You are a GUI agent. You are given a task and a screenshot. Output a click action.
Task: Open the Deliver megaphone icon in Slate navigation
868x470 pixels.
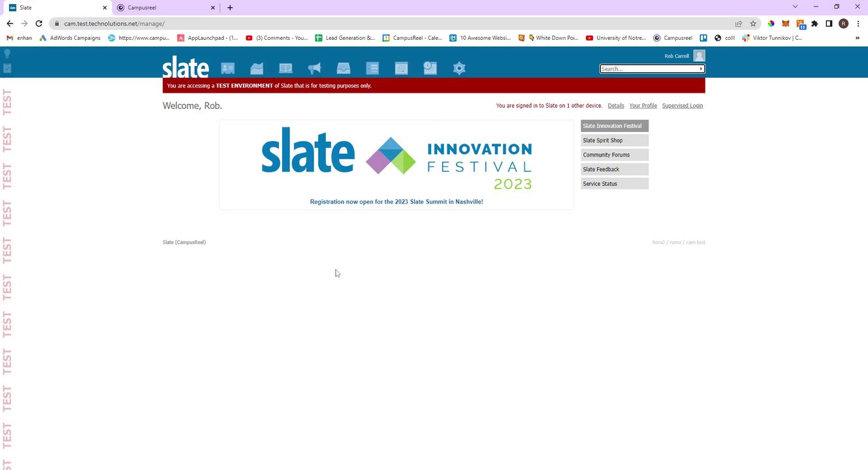[314, 68]
